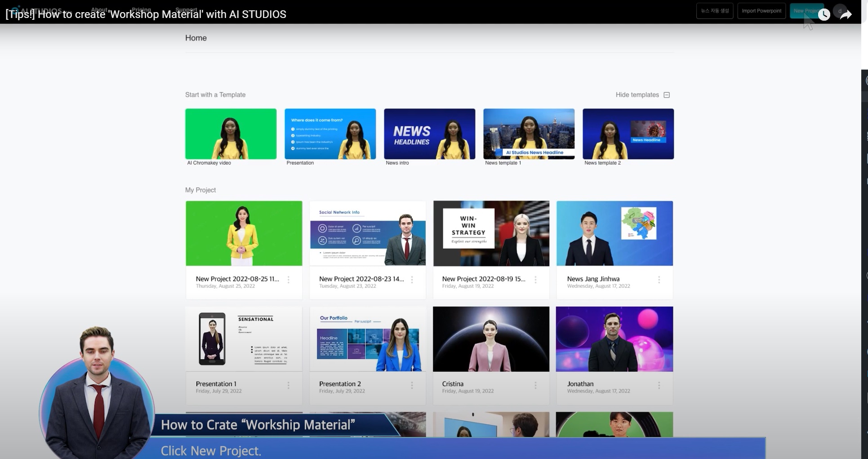Open options menu for New Project 2022-08-23
This screenshot has height=459, width=868.
(x=412, y=280)
